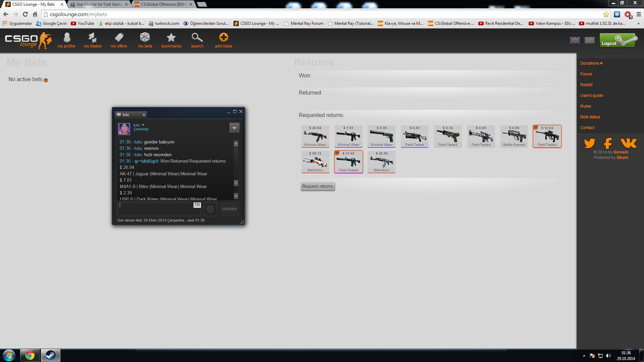Close the tutu chat tab
This screenshot has width=644, height=362.
point(144,115)
